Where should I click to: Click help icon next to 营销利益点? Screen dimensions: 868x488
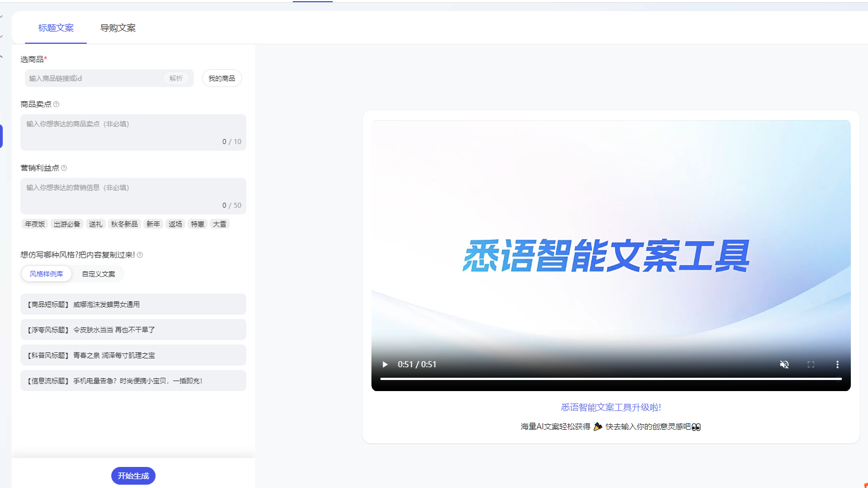(x=64, y=168)
